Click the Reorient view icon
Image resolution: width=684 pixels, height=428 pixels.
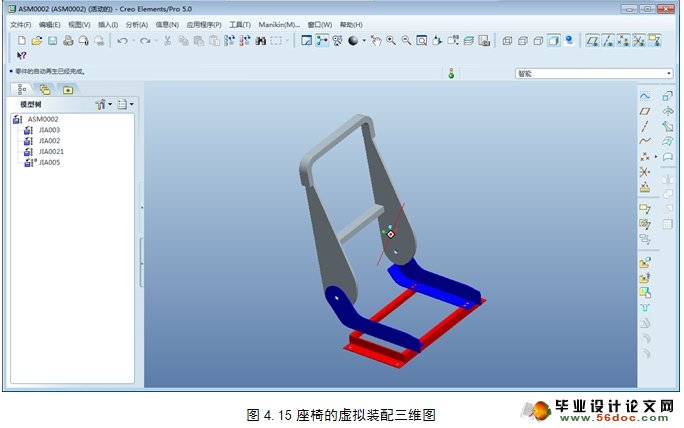click(x=437, y=41)
